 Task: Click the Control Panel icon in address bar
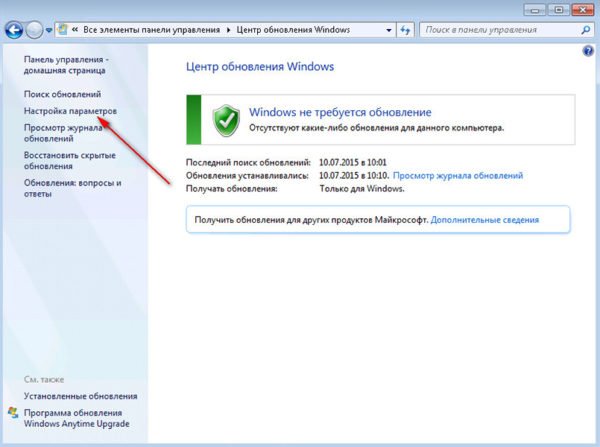pyautogui.click(x=63, y=30)
